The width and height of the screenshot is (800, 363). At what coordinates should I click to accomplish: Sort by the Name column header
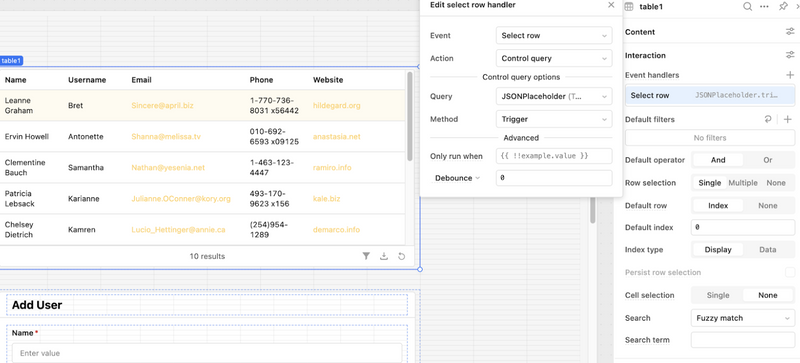pos(15,80)
